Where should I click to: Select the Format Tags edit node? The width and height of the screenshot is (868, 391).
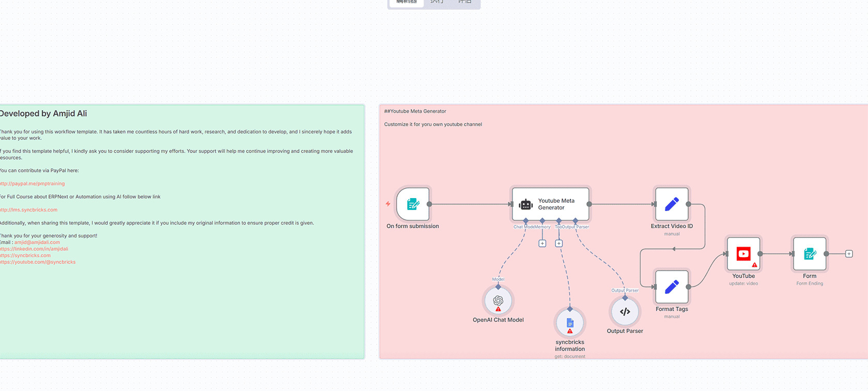[672, 287]
